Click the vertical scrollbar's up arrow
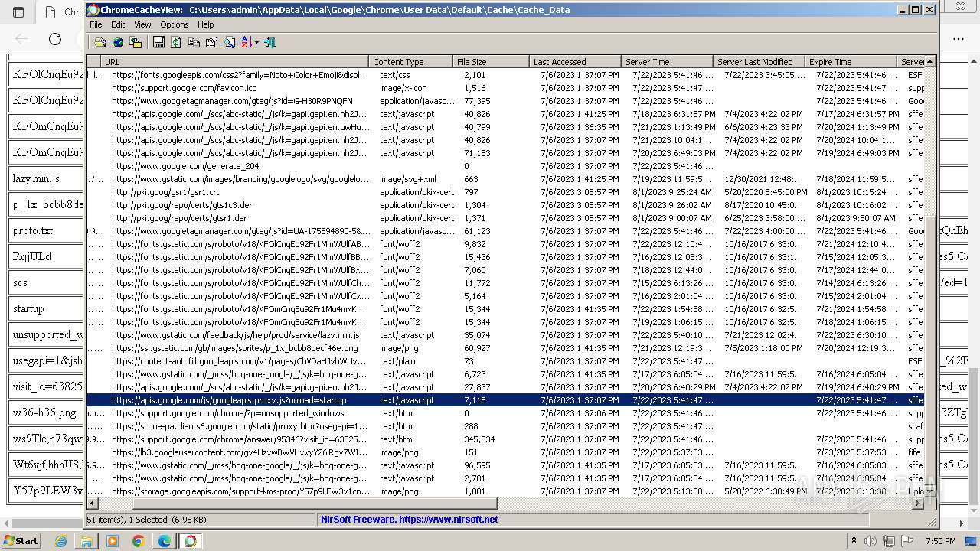Viewport: 980px width, 551px height. tap(930, 61)
